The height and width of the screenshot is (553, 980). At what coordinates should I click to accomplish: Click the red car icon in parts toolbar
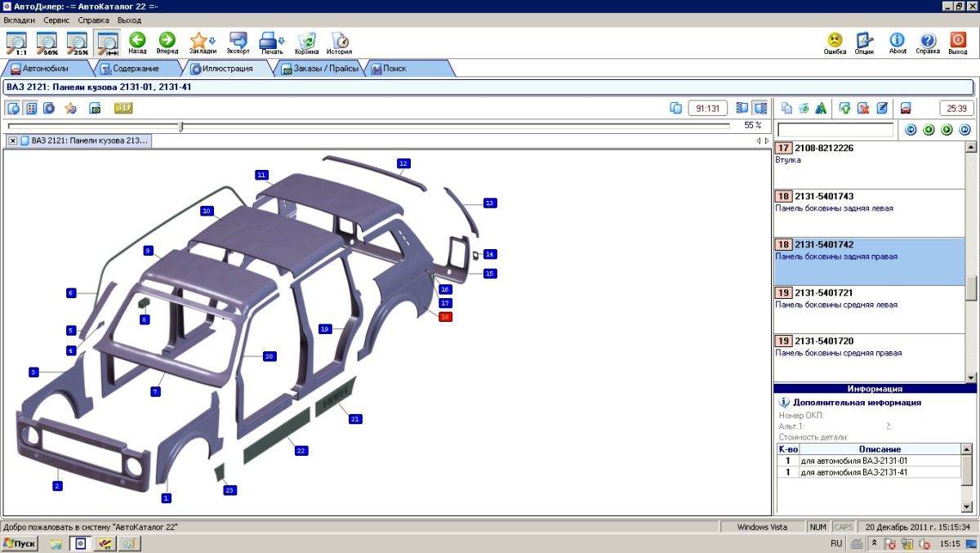[906, 108]
